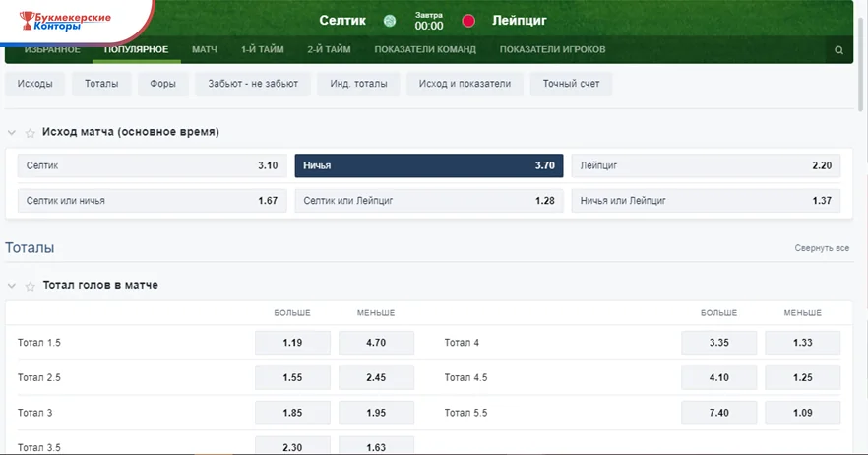This screenshot has width=868, height=455.
Task: Pick Селтик или ничья at 1.67
Action: [153, 201]
